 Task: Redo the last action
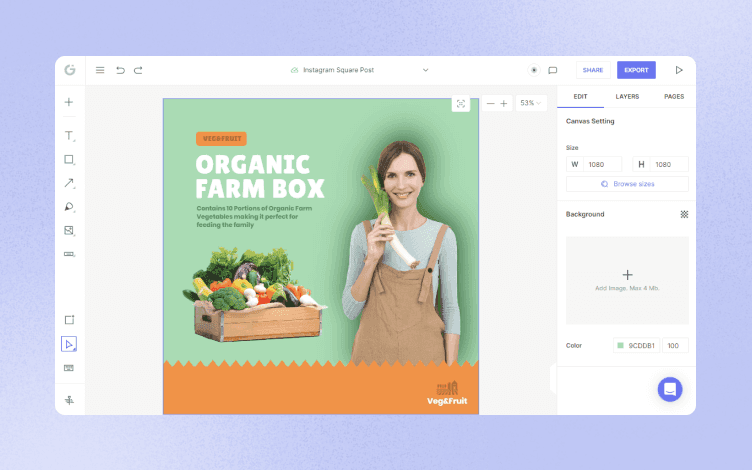tap(138, 70)
